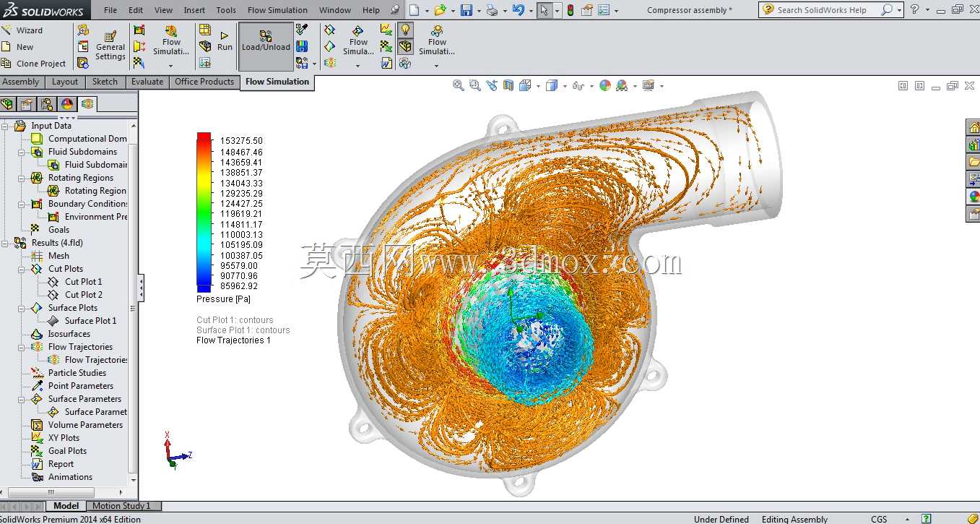Click the Hide/Show Items glasses icon

[x=577, y=85]
